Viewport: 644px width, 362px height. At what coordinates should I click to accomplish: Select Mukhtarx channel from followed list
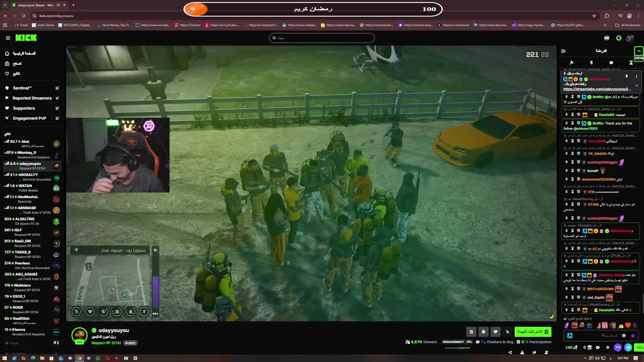tap(32, 288)
